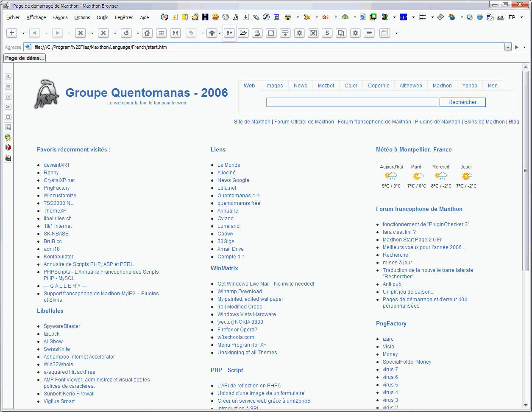Open the Plugins de Maxthon link

[437, 122]
